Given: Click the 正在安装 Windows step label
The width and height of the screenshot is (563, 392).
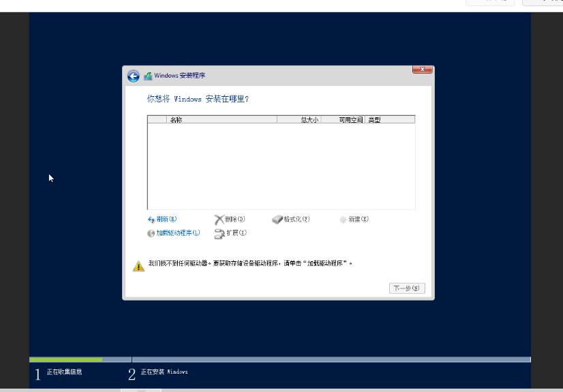Looking at the screenshot, I should pos(164,372).
